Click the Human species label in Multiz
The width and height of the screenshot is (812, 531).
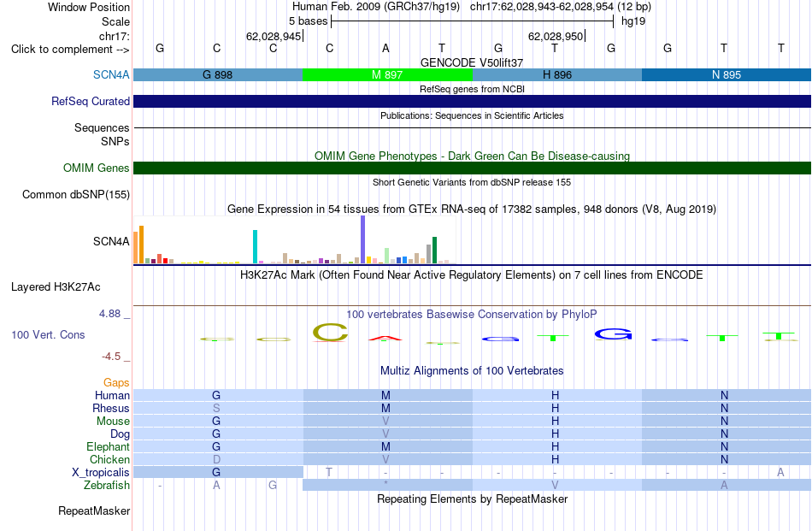tap(112, 395)
